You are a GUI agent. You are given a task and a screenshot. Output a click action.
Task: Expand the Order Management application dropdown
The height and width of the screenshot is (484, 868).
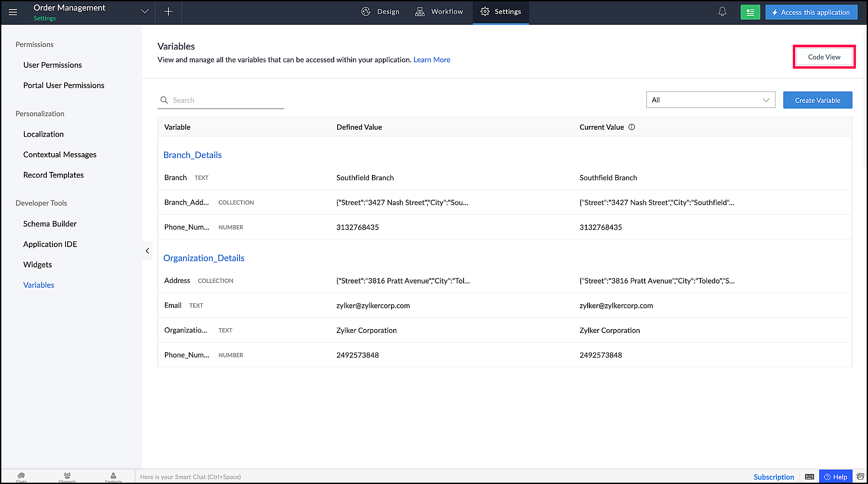click(145, 12)
